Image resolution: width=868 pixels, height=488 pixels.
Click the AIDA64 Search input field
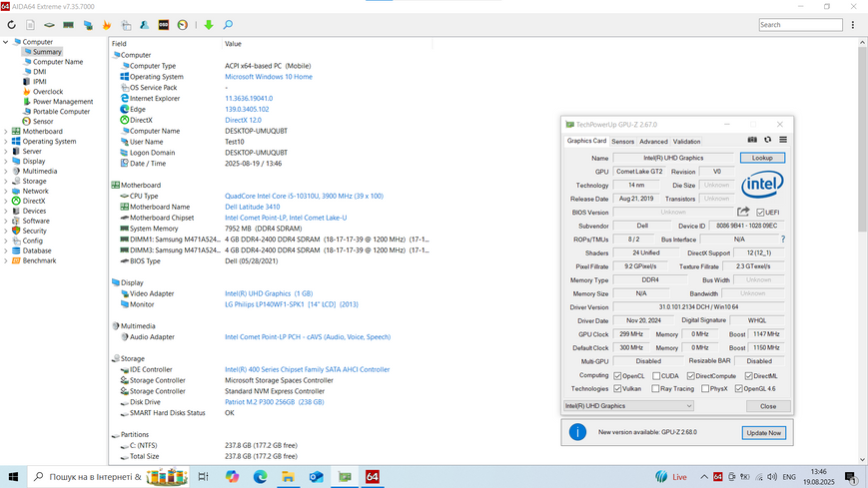[800, 25]
